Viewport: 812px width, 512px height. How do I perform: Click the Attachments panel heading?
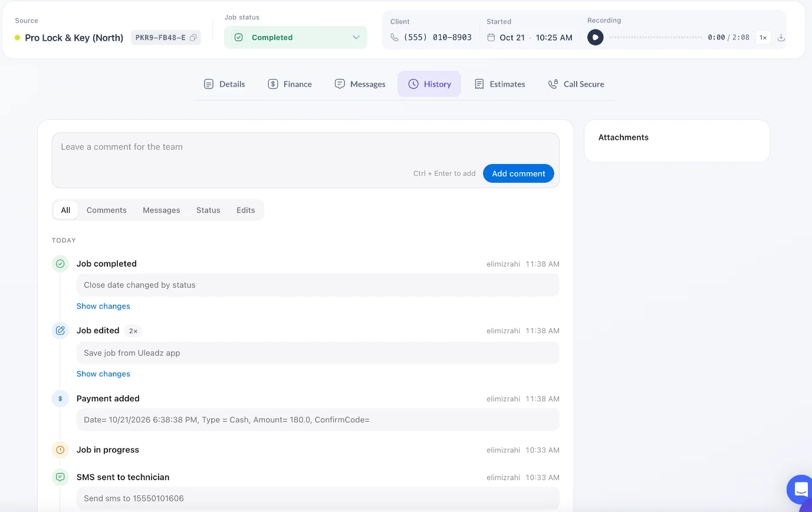point(623,137)
